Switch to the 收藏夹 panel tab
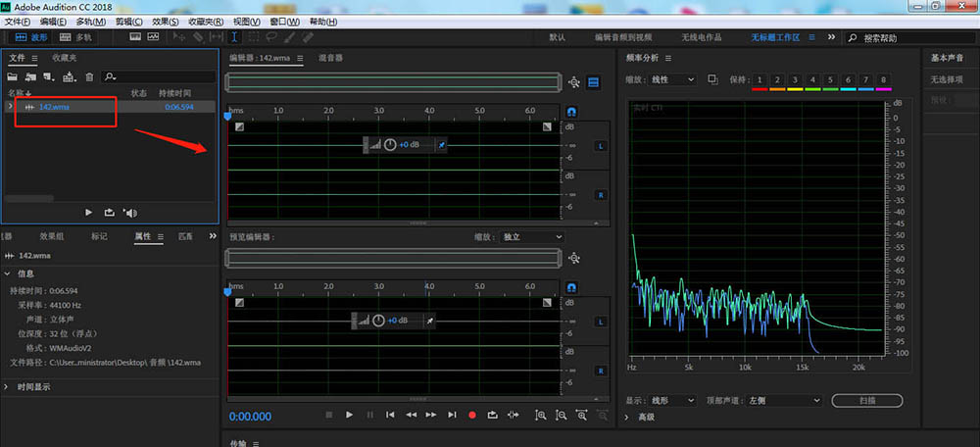Screen dimensions: 980x447 pos(65,58)
